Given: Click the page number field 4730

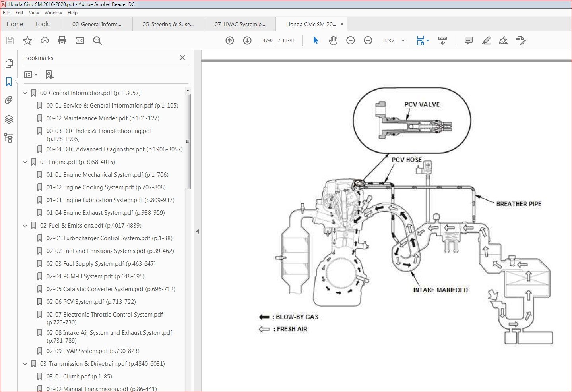Looking at the screenshot, I should point(268,41).
